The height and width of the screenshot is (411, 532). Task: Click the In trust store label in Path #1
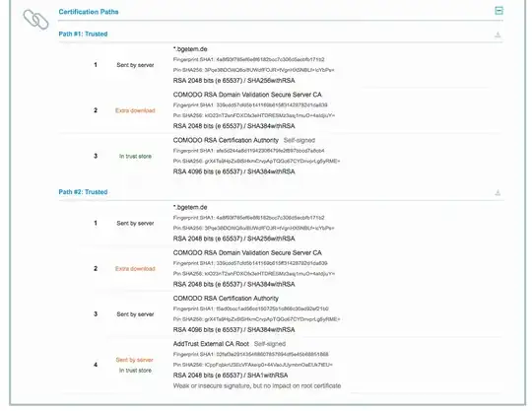(135, 156)
